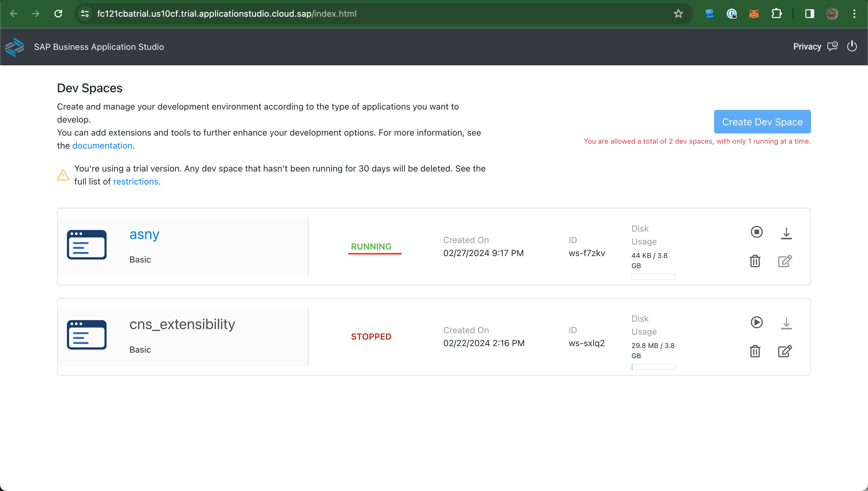Click the Privacy link in header

pyautogui.click(x=807, y=46)
